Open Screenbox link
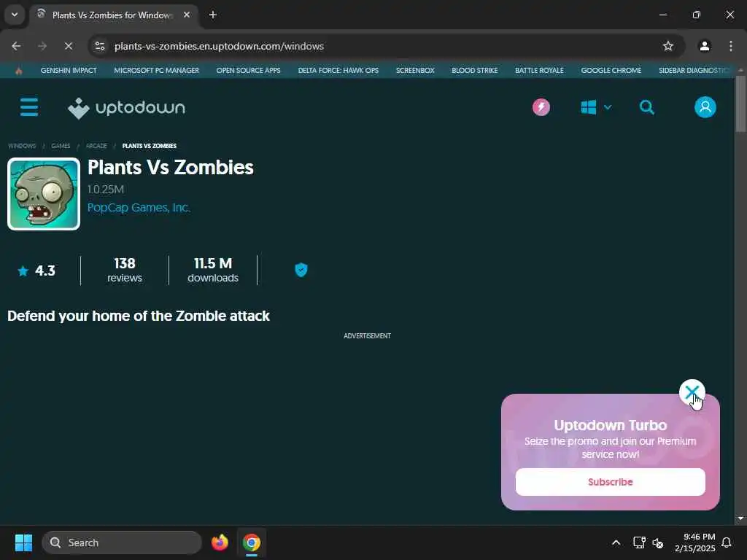 (x=415, y=71)
